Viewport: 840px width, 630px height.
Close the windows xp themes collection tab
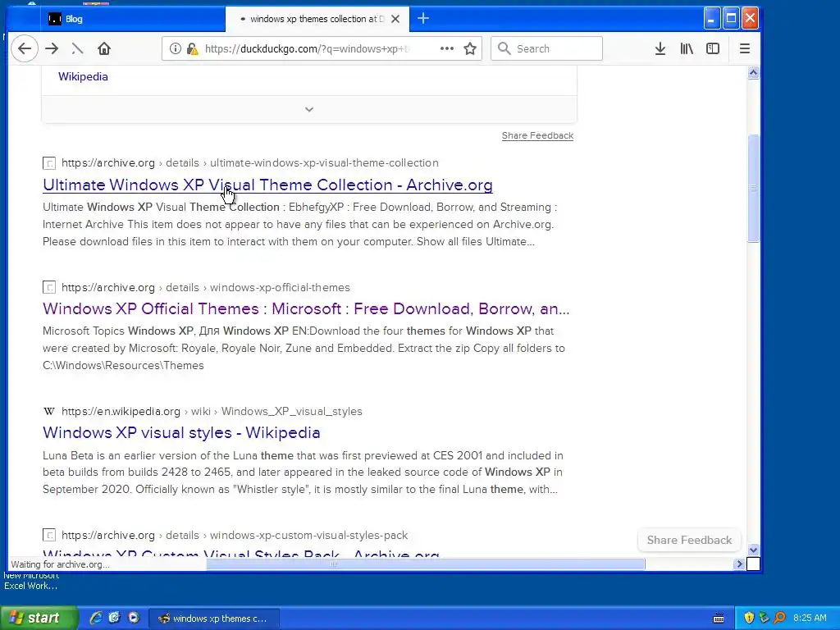point(395,19)
